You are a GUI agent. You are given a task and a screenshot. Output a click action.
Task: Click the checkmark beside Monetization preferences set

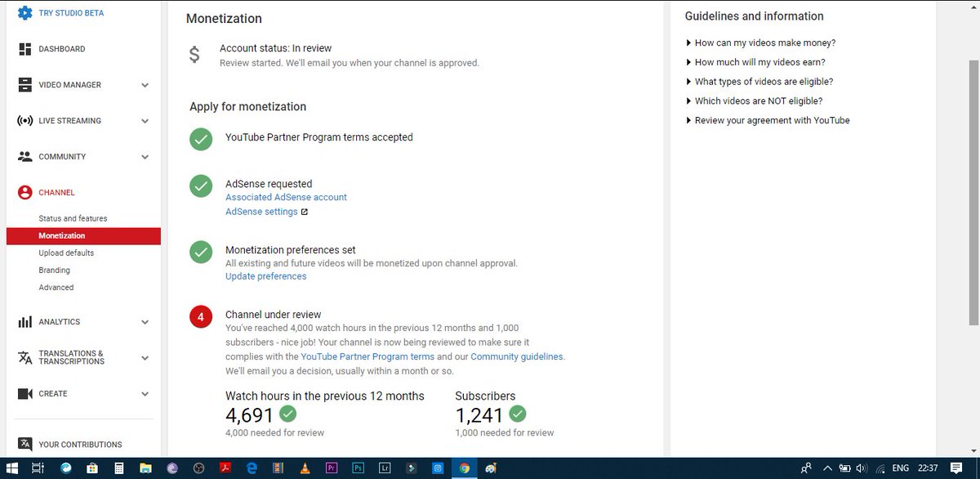click(x=201, y=252)
